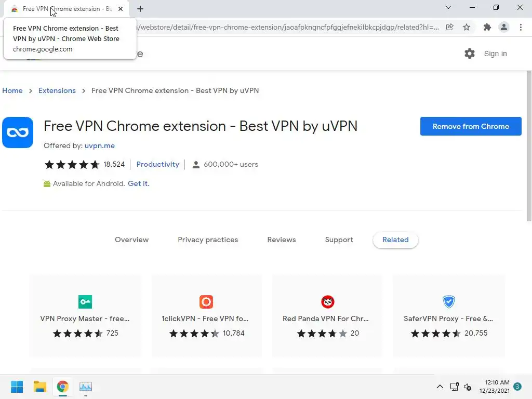532x399 pixels.
Task: Click the uVPN infinity logo icon
Action: coord(18,132)
